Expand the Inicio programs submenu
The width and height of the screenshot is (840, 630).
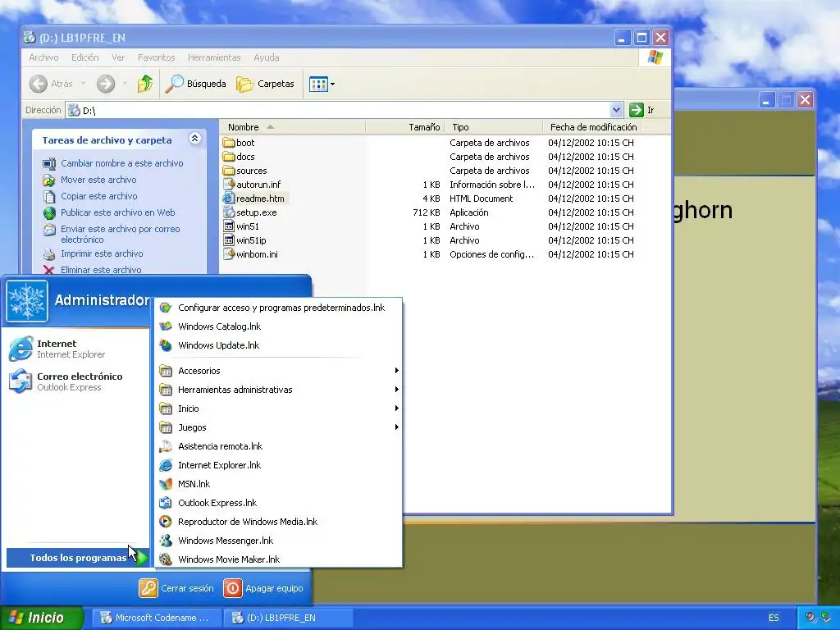point(278,409)
